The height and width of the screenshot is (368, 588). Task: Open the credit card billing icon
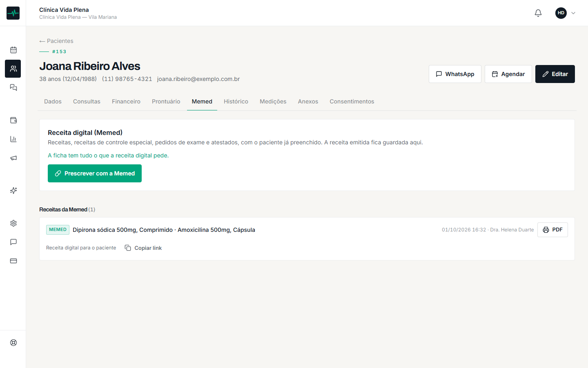point(13,261)
